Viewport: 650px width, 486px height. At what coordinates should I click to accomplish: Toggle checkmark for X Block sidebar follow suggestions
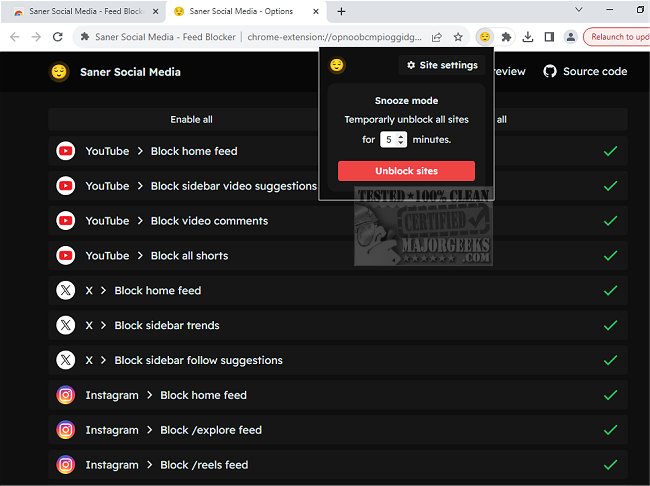[x=610, y=360]
